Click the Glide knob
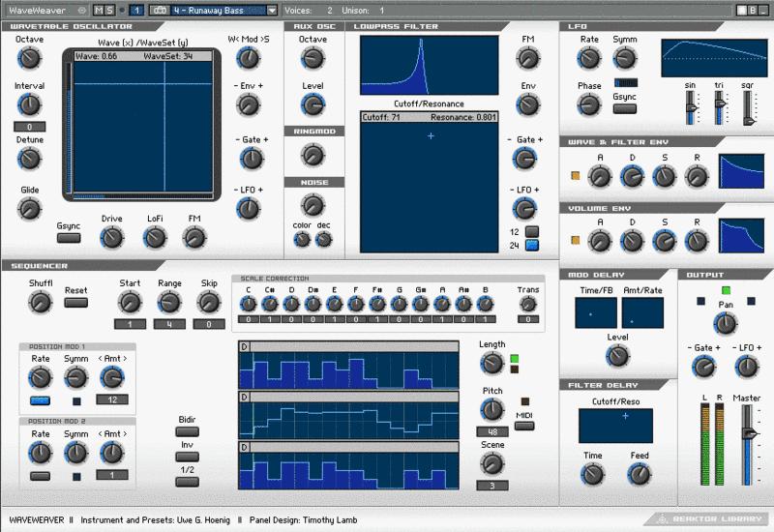The height and width of the screenshot is (532, 774). pos(29,209)
